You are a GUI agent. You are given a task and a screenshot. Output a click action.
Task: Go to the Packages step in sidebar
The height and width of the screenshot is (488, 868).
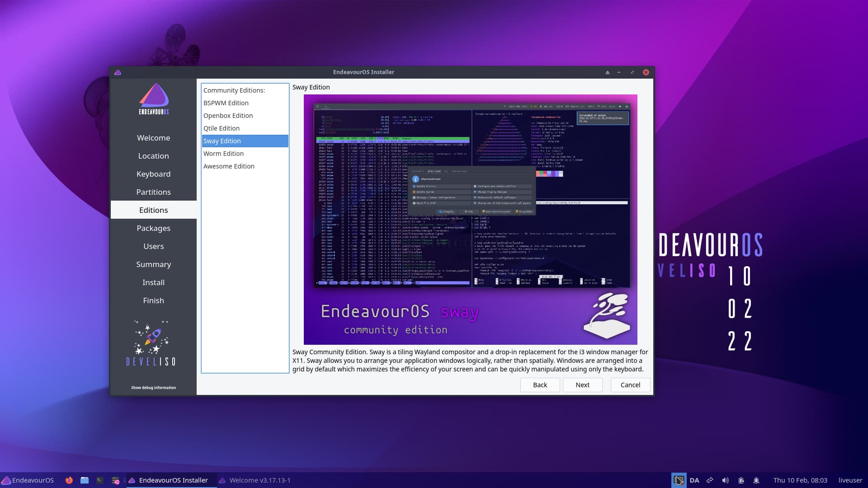154,228
